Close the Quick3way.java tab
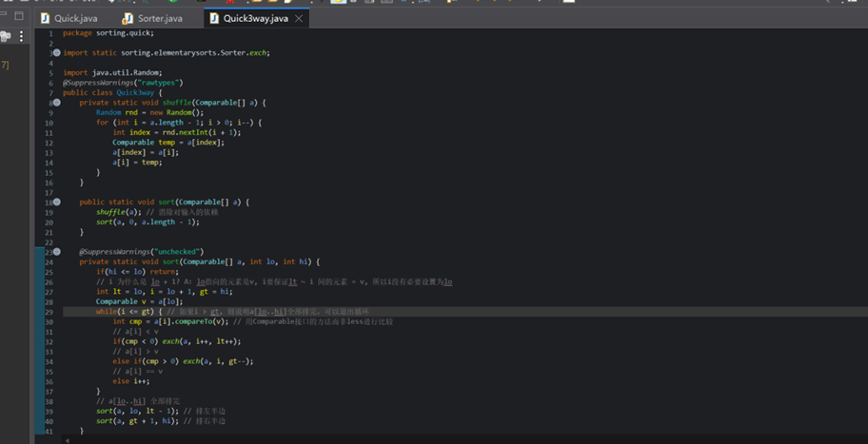Screen dimensions: 868x444 point(299,18)
